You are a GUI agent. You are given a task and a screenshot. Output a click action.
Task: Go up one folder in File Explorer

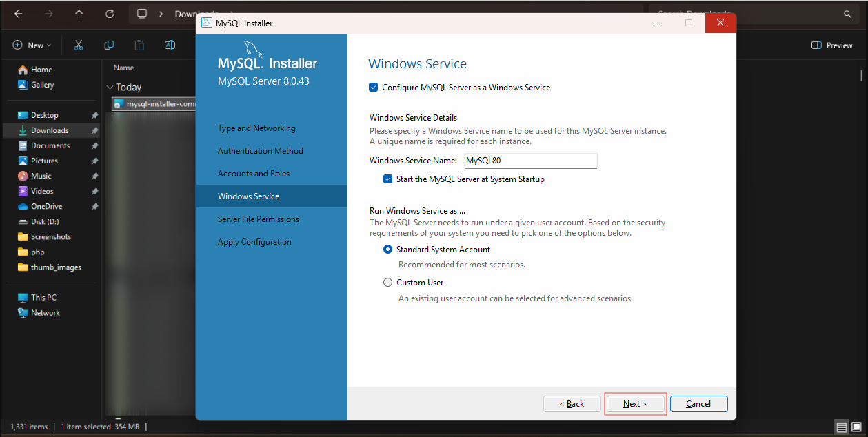click(x=79, y=14)
